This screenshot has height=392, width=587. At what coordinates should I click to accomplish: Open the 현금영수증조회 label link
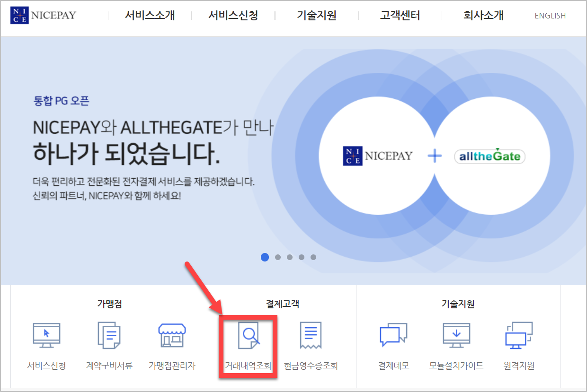coord(311,366)
